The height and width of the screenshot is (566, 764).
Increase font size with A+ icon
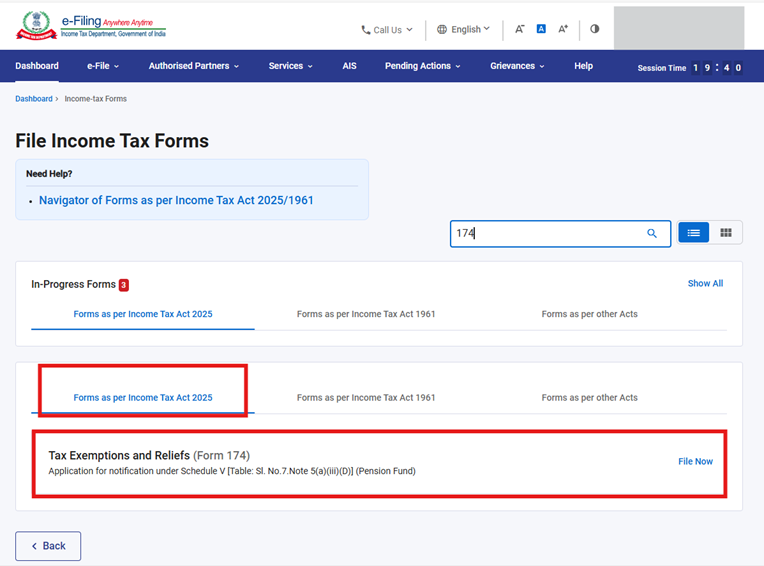563,29
